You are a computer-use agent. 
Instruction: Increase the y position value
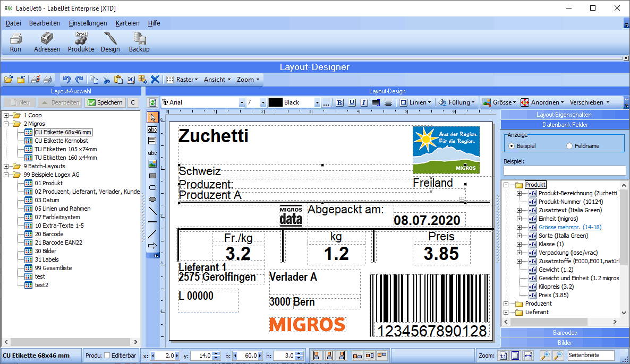[x=217, y=353]
